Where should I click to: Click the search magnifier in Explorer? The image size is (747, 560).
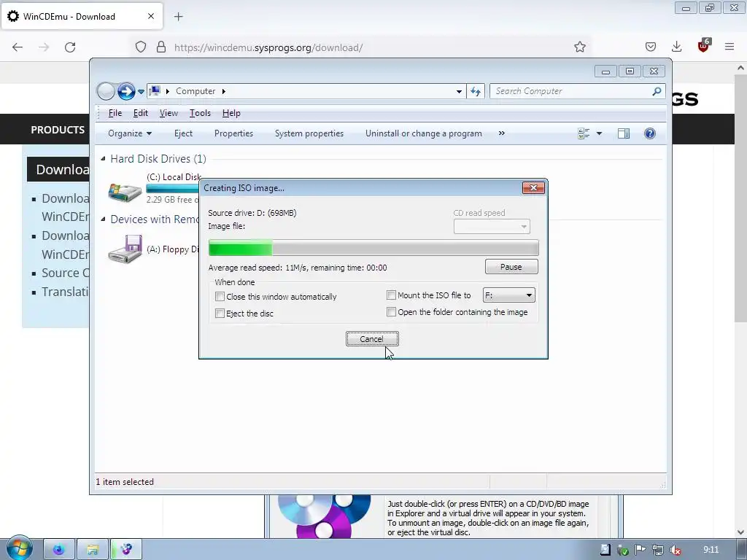click(657, 91)
